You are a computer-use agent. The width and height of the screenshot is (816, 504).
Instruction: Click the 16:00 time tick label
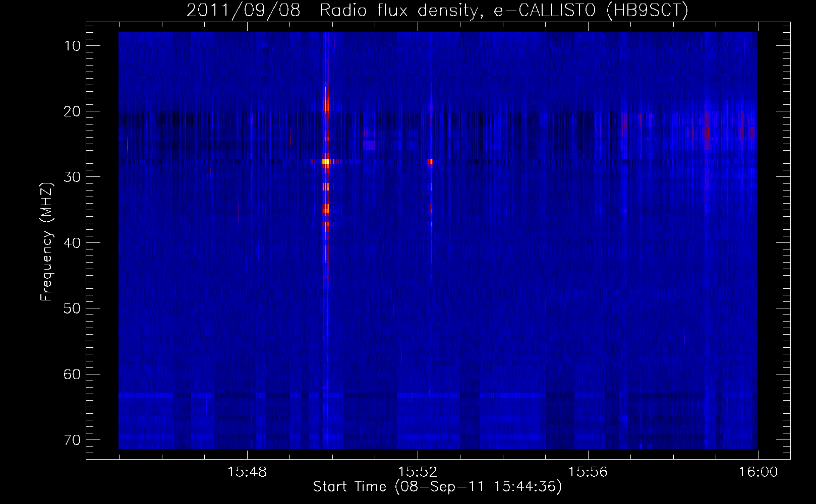[759, 473]
